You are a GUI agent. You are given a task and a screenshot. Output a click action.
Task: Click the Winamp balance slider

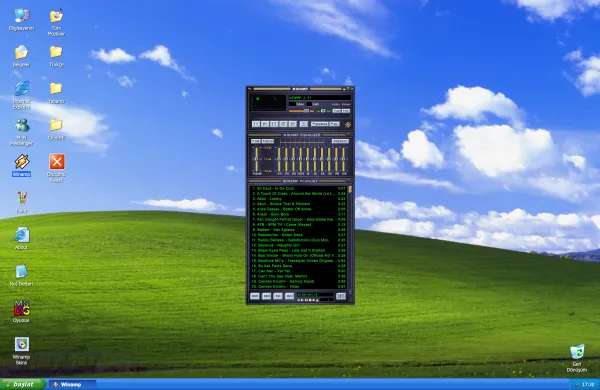tap(323, 111)
